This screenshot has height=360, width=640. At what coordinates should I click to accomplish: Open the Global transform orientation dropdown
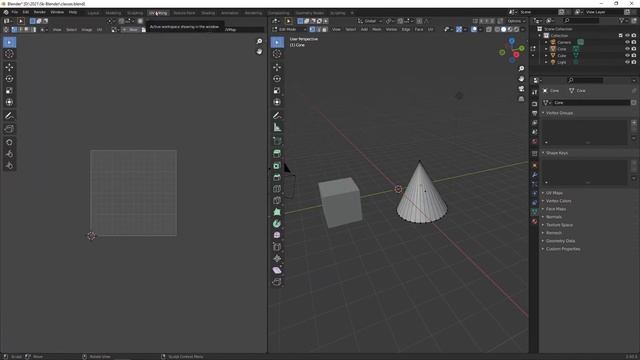click(x=370, y=21)
